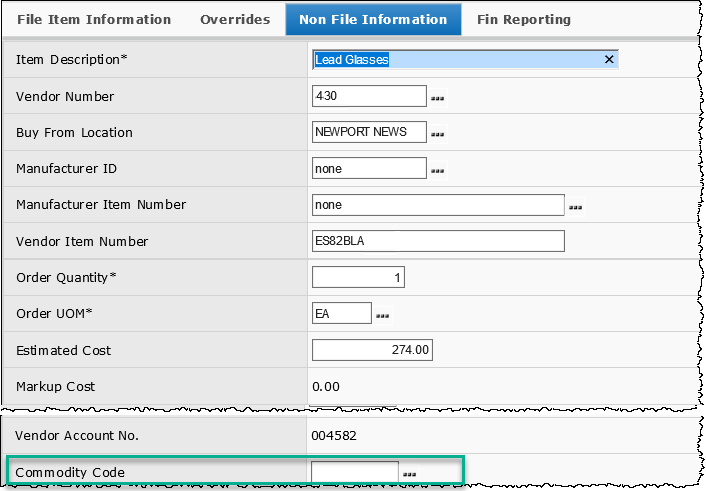706x491 pixels.
Task: Click the Order Quantity input box
Action: [358, 277]
